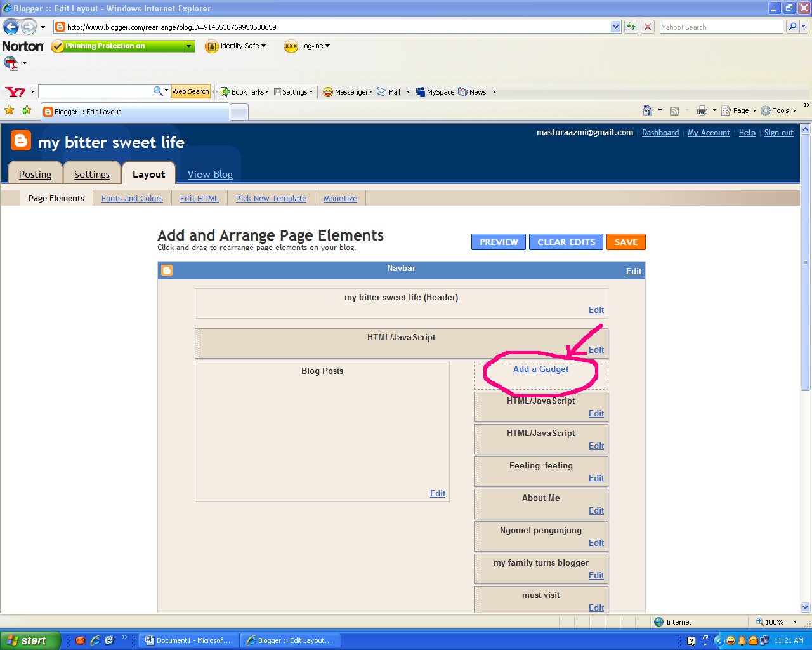Click the Windows start button

(x=30, y=640)
